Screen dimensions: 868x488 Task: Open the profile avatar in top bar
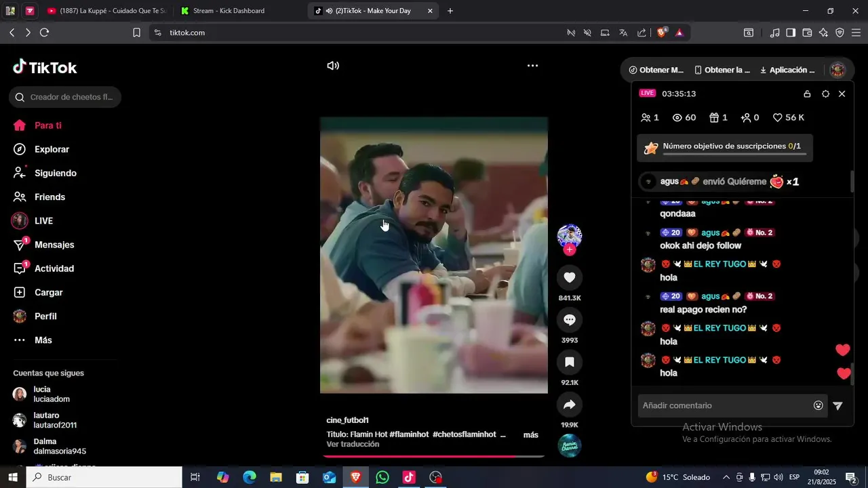tap(837, 70)
